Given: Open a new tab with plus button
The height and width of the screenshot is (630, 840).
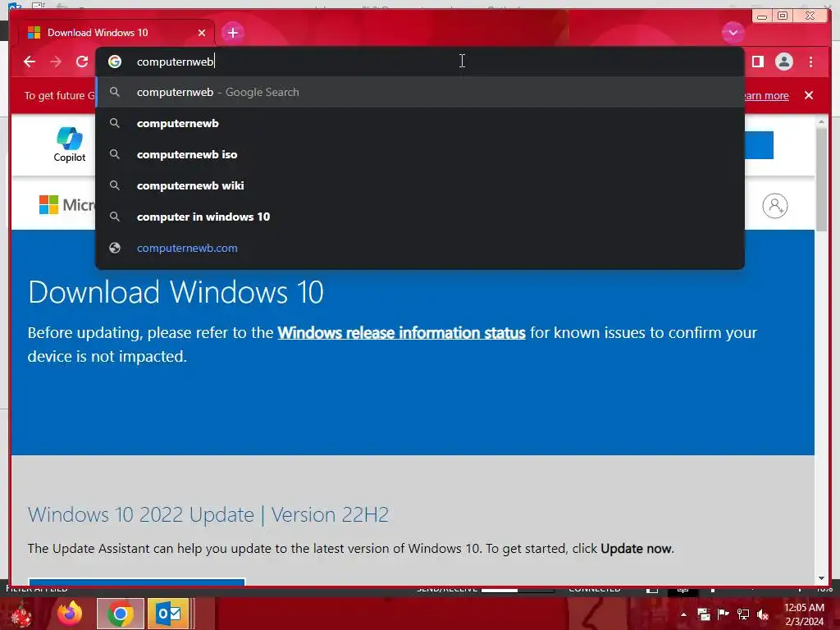Looking at the screenshot, I should click(x=232, y=33).
